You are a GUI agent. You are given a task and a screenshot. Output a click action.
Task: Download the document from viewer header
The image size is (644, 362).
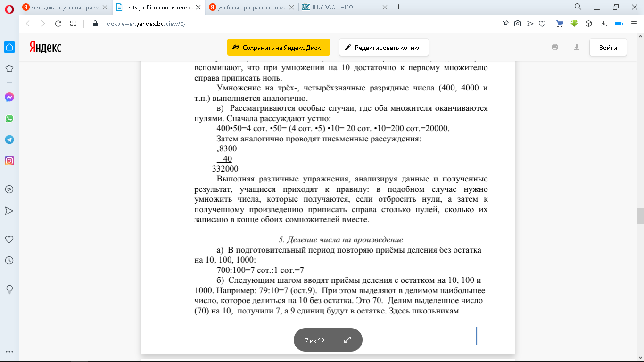pos(576,47)
